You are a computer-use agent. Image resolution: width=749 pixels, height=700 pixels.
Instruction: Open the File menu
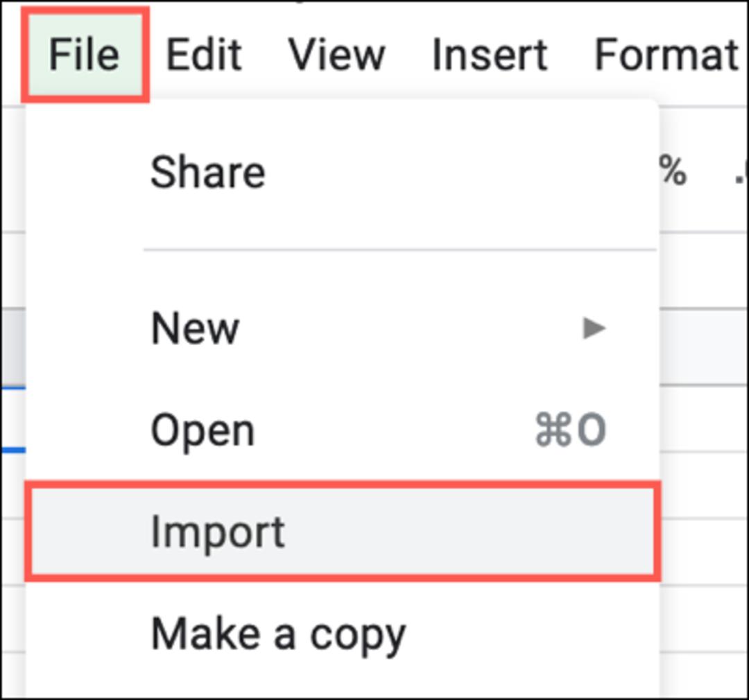pyautogui.click(x=85, y=54)
